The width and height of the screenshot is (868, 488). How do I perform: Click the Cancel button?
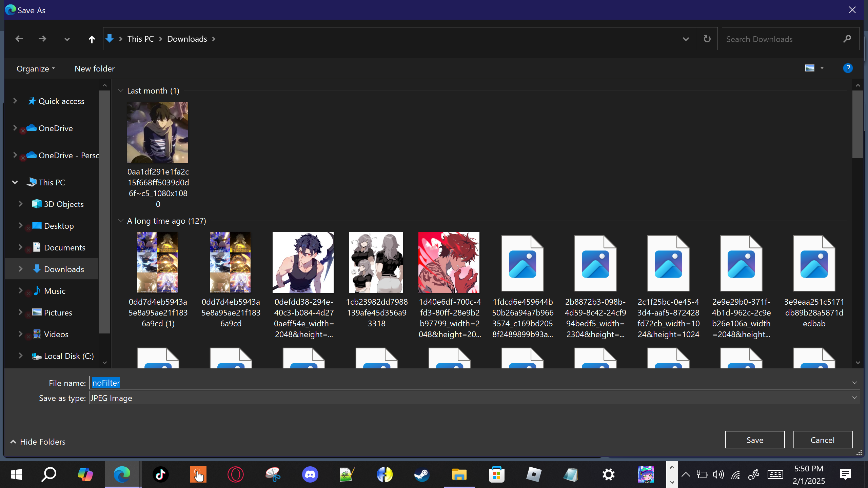coord(822,440)
